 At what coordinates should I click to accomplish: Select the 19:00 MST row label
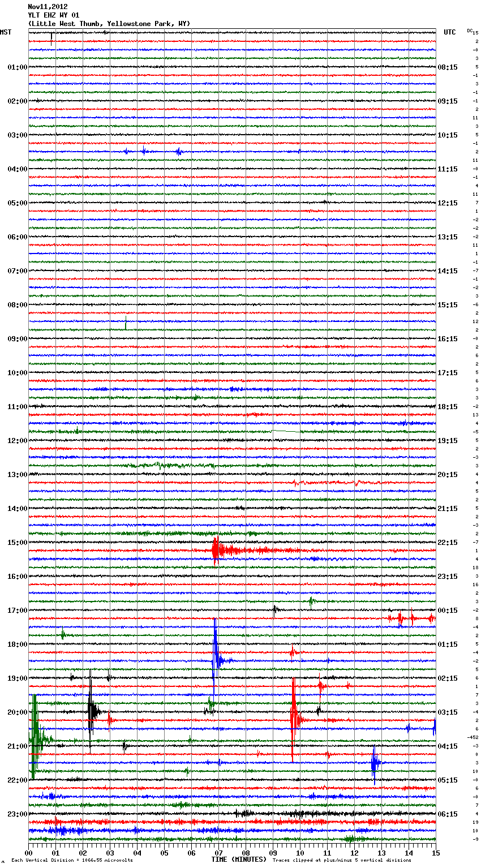tap(17, 678)
